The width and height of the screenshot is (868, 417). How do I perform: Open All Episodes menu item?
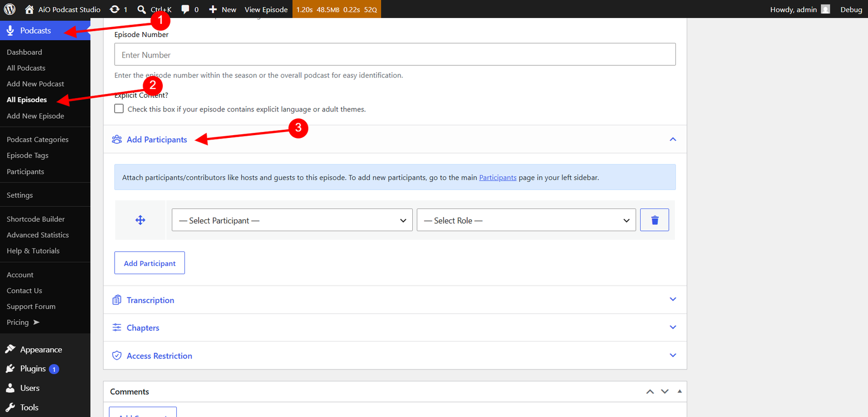coord(27,99)
